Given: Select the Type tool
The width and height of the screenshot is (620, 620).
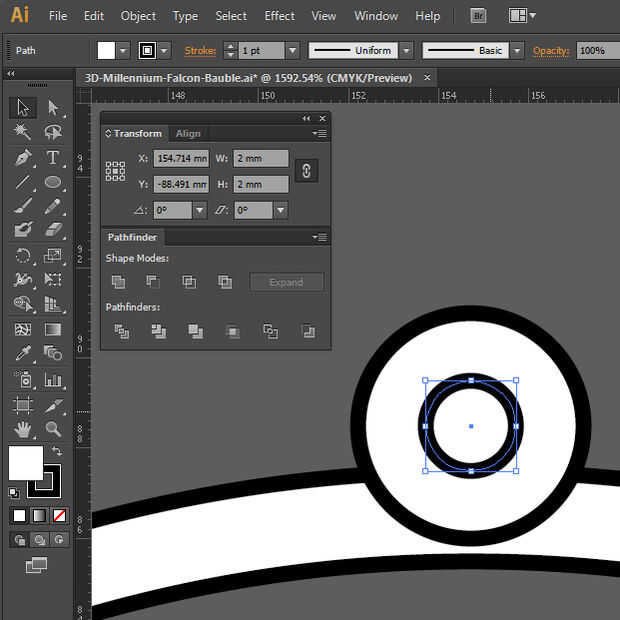Looking at the screenshot, I should (x=53, y=158).
